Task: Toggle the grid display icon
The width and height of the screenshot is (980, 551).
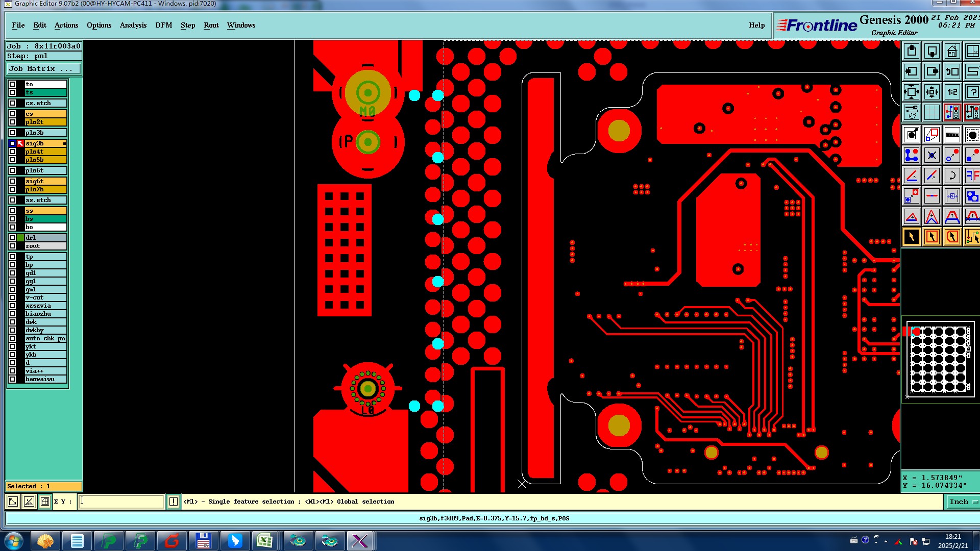Action: coord(932,112)
